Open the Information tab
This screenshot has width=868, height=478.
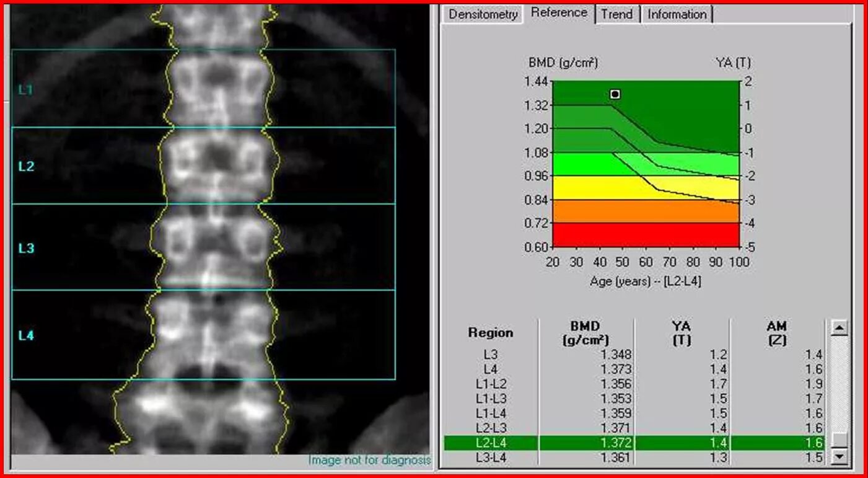pos(677,14)
